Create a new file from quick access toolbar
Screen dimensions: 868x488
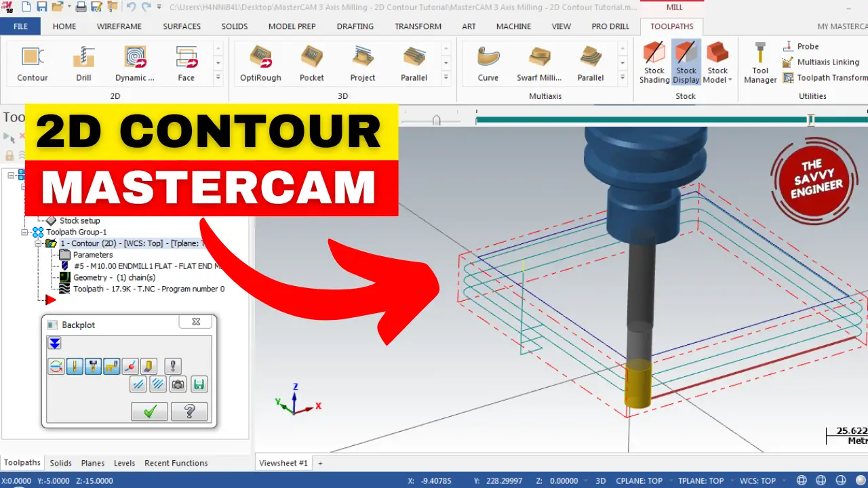click(26, 7)
